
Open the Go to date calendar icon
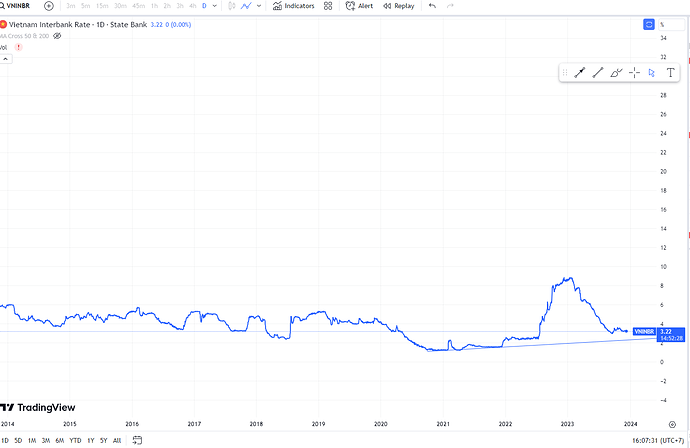137,440
